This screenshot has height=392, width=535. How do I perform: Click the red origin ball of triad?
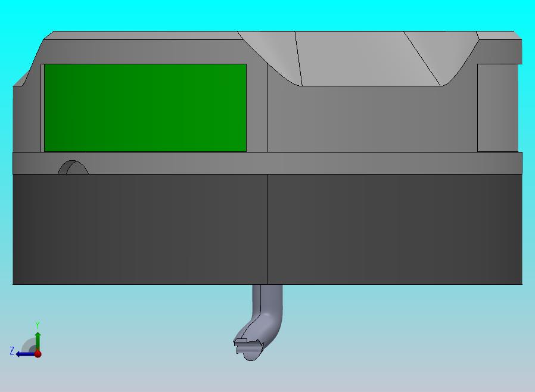pyautogui.click(x=38, y=354)
